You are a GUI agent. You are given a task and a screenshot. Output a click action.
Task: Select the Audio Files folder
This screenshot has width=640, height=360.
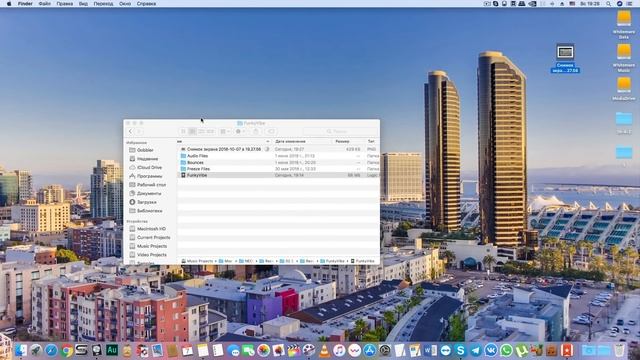278,156
